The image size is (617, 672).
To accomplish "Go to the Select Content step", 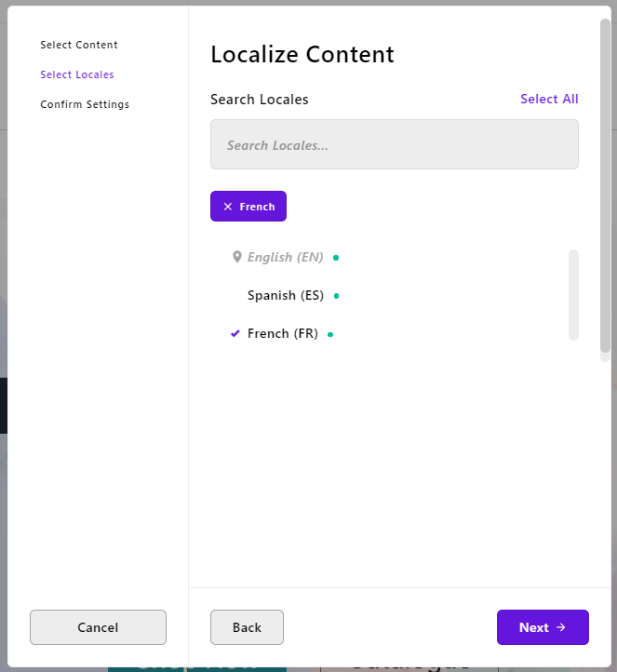I will [79, 45].
